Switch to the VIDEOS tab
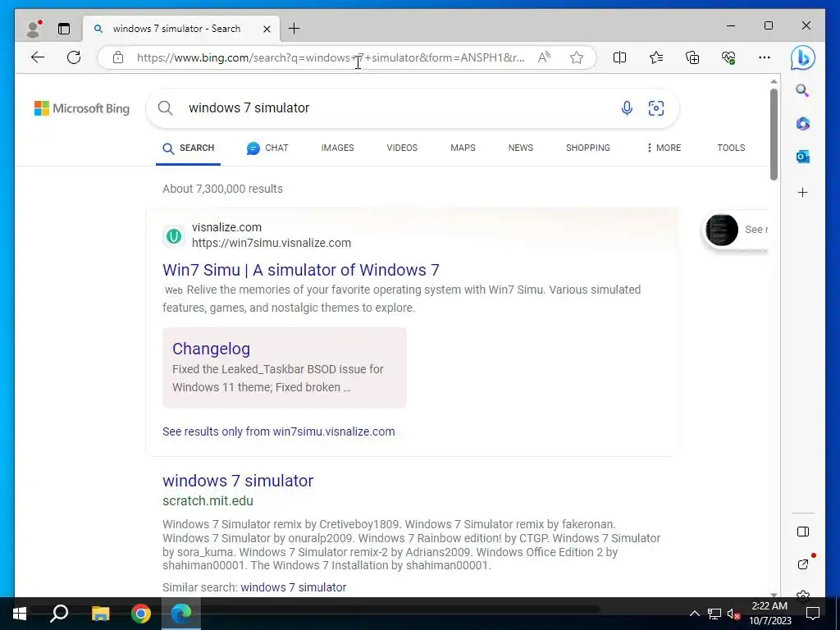 (402, 148)
